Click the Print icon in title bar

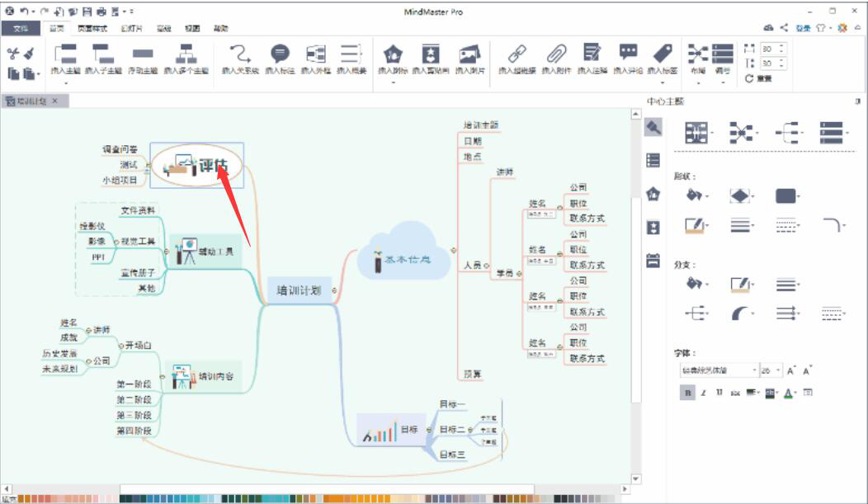pos(101,11)
